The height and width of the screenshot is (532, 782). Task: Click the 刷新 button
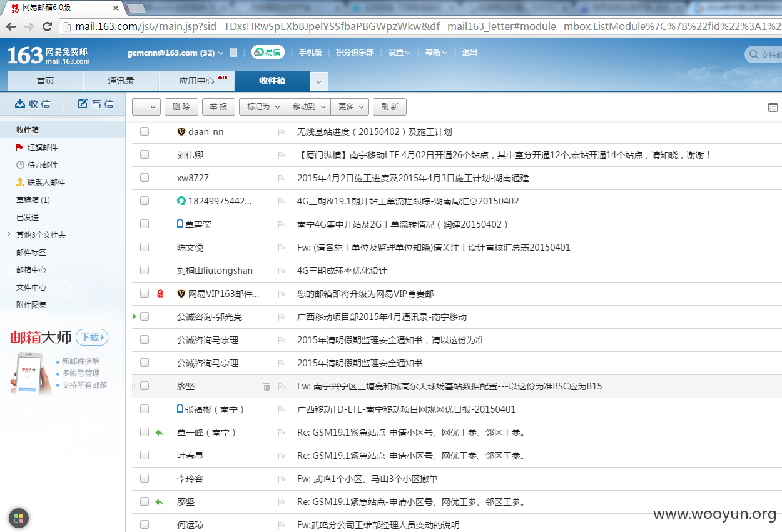[x=390, y=107]
